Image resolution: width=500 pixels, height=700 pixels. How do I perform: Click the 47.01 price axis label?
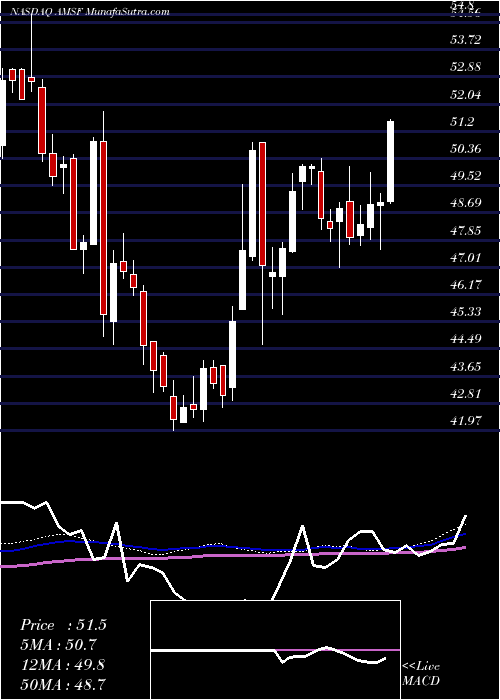tap(466, 257)
